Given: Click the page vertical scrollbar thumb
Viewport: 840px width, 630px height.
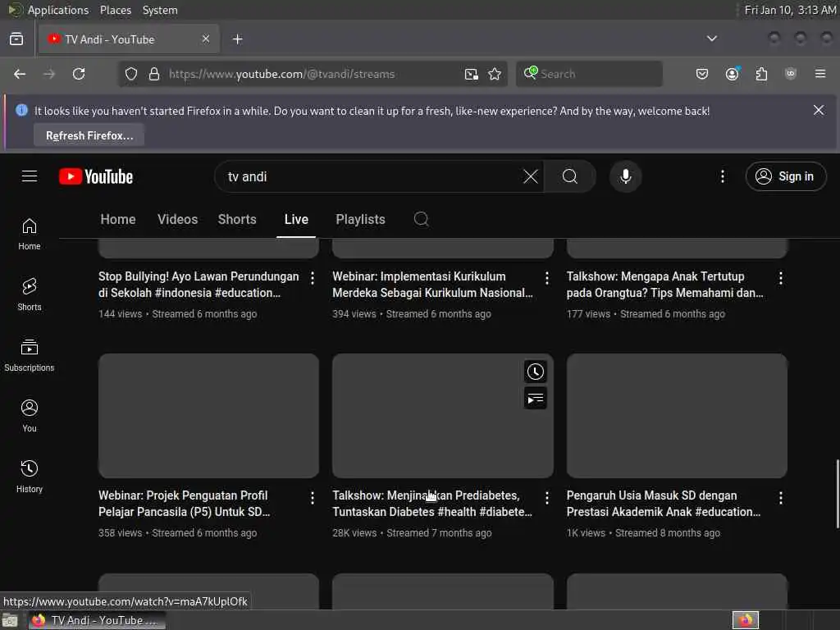Looking at the screenshot, I should tap(838, 493).
